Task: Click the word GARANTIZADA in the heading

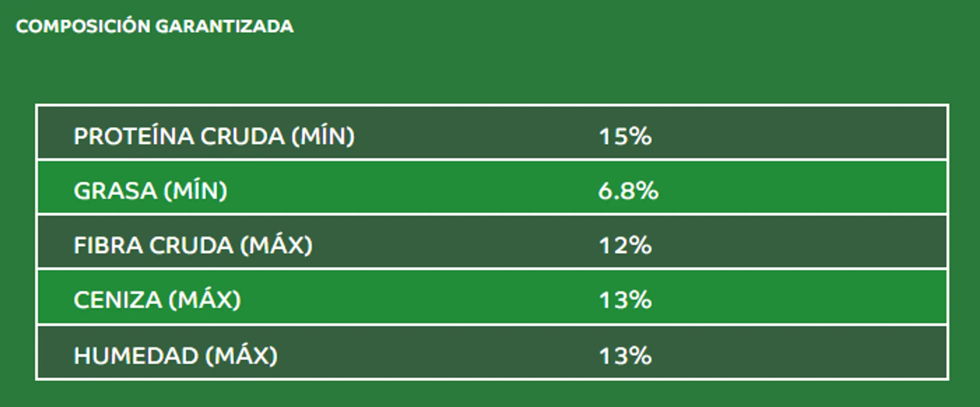Action: pos(224,27)
